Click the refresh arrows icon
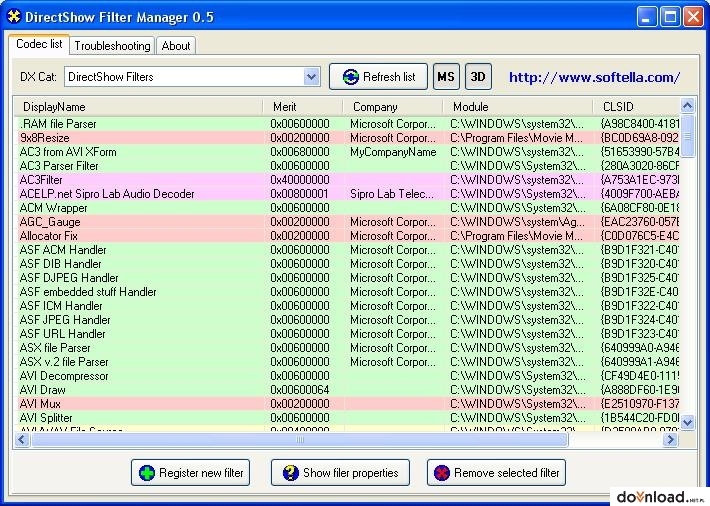 [350, 77]
